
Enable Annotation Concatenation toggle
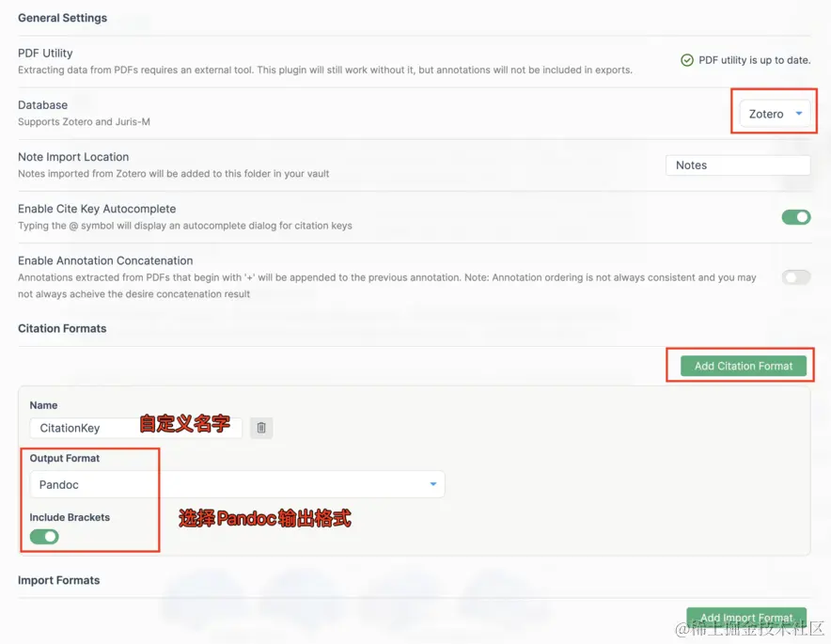coord(796,277)
